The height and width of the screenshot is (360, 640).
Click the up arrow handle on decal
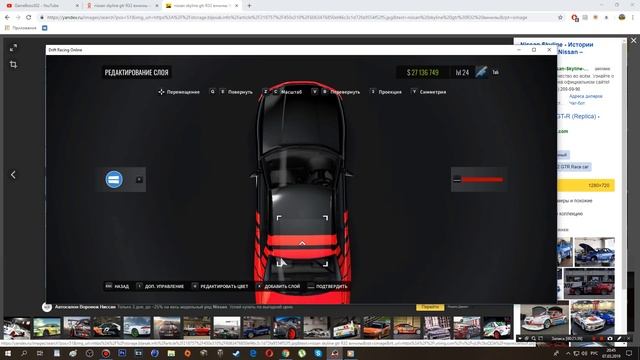coord(302,243)
